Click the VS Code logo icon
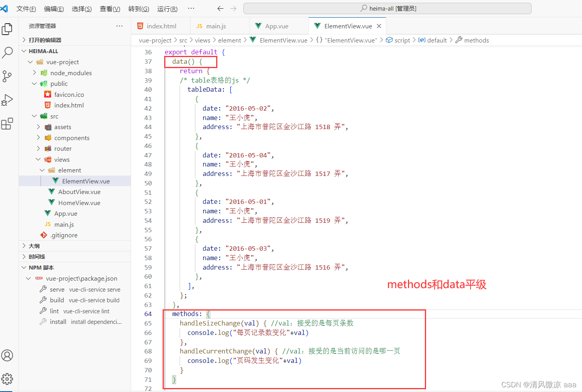This screenshot has width=582, height=392. (4, 8)
